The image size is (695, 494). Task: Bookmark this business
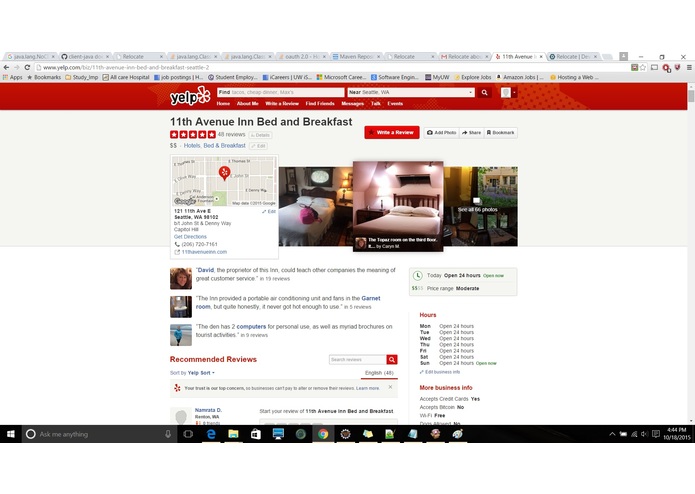point(500,132)
